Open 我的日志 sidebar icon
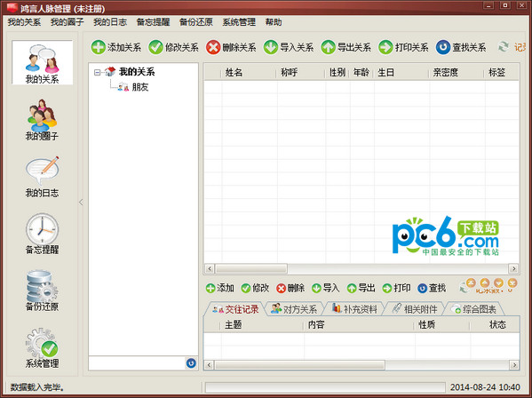532x398 pixels. 42,177
